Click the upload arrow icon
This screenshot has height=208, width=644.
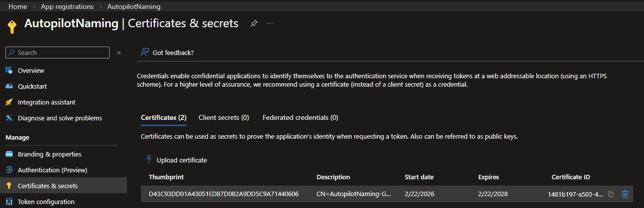click(148, 160)
